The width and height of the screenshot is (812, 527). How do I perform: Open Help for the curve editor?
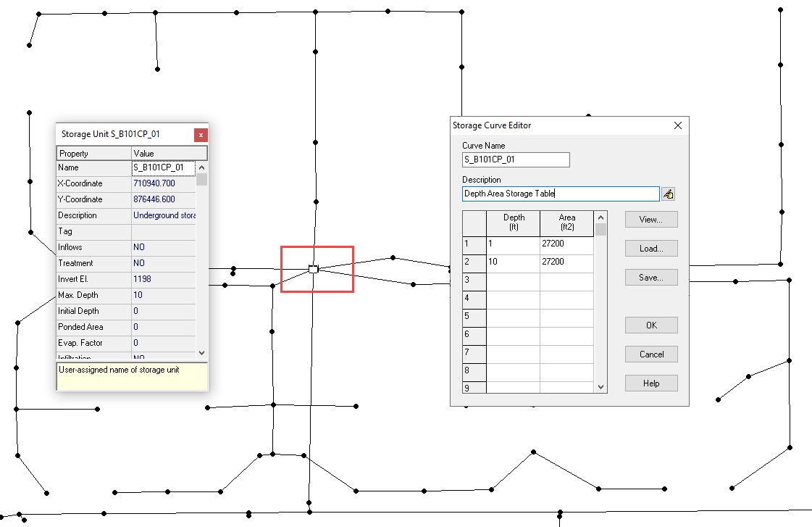pyautogui.click(x=651, y=383)
